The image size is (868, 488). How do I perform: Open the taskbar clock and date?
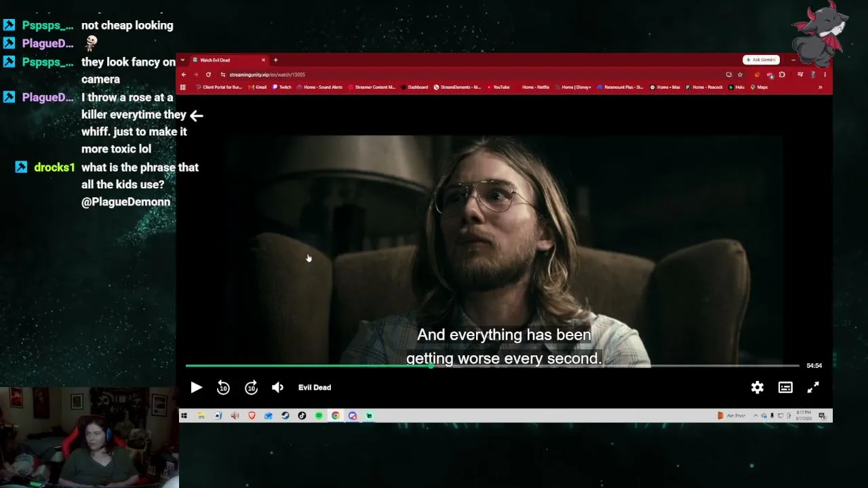point(803,416)
